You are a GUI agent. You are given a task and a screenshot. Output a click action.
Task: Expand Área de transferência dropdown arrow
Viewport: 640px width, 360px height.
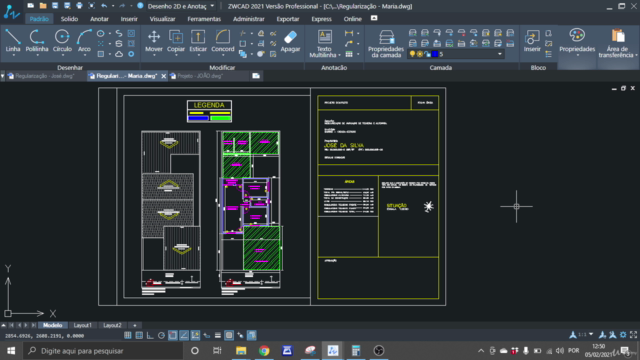pyautogui.click(x=636, y=55)
